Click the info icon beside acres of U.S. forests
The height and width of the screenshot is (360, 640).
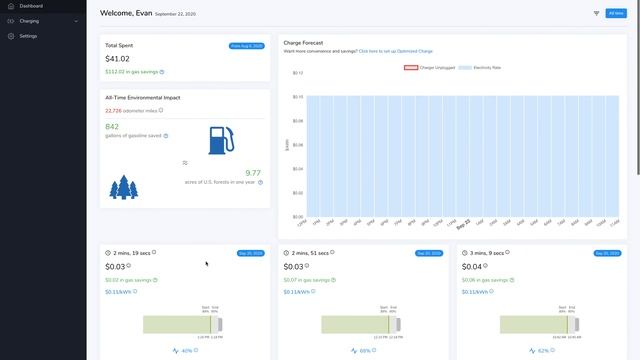coord(260,182)
